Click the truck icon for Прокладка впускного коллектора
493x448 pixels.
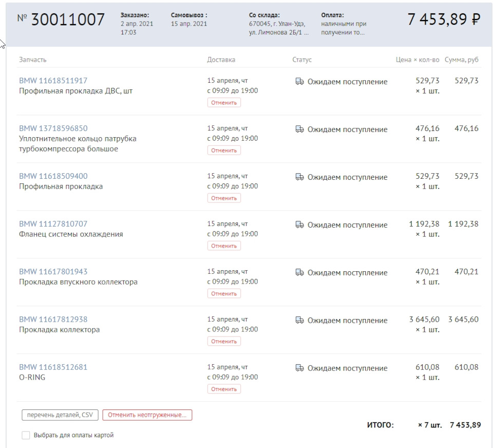pos(301,272)
